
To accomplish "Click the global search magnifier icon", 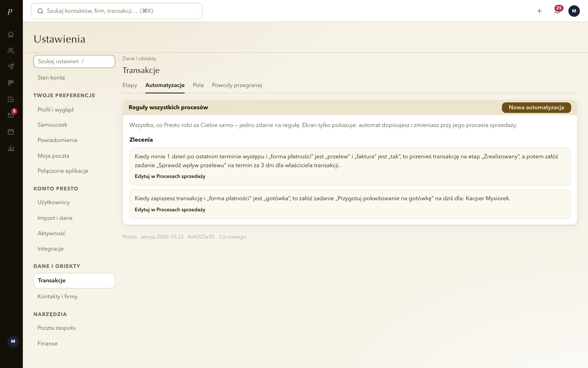I will pyautogui.click(x=40, y=11).
